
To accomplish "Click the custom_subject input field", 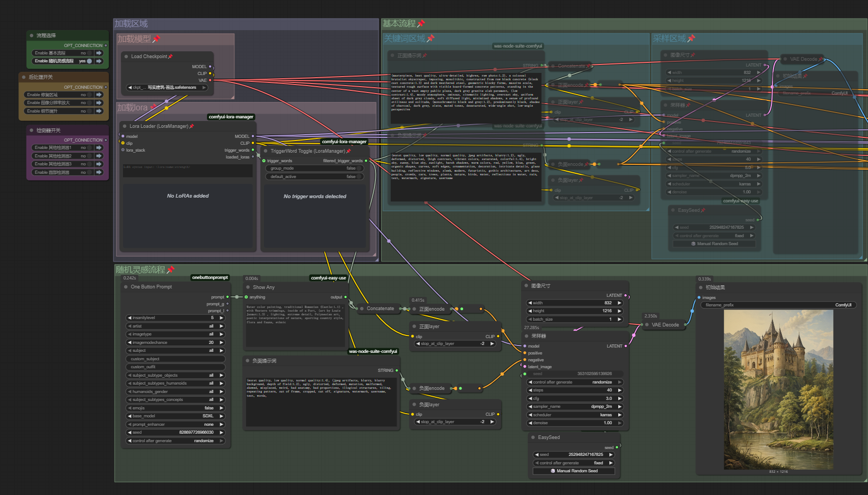I will point(176,359).
